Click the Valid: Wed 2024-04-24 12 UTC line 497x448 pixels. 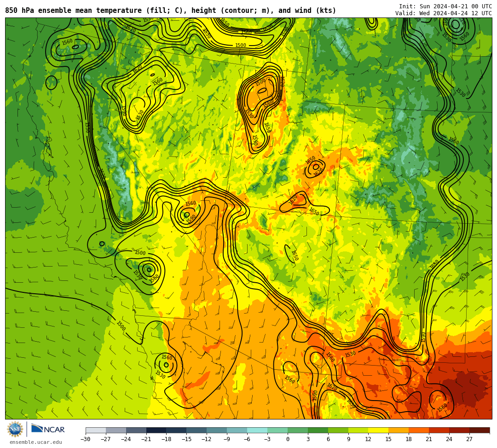[444, 13]
